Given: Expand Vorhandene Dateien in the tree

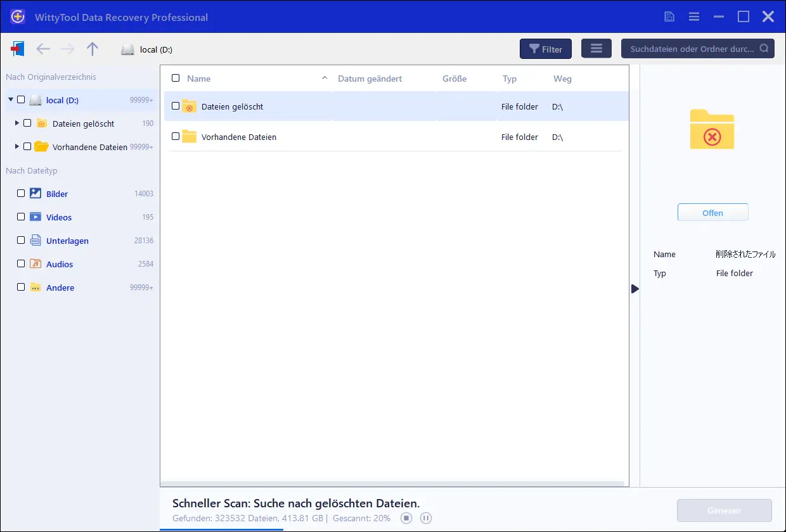Looking at the screenshot, I should tap(16, 146).
